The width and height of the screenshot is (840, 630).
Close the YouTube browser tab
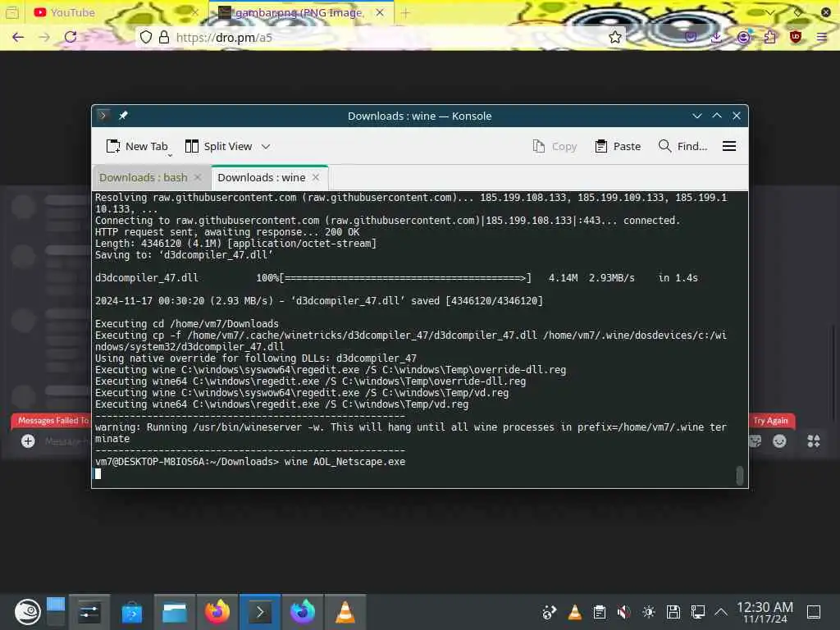pyautogui.click(x=195, y=12)
